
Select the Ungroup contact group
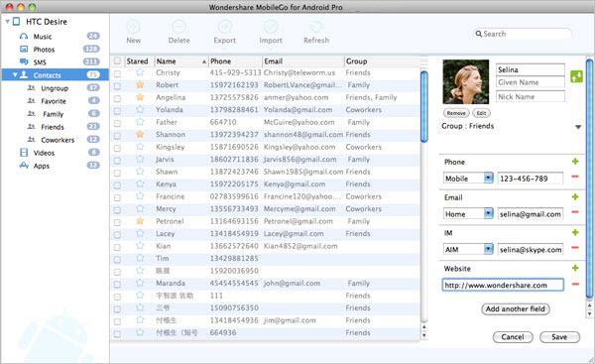pyautogui.click(x=55, y=88)
